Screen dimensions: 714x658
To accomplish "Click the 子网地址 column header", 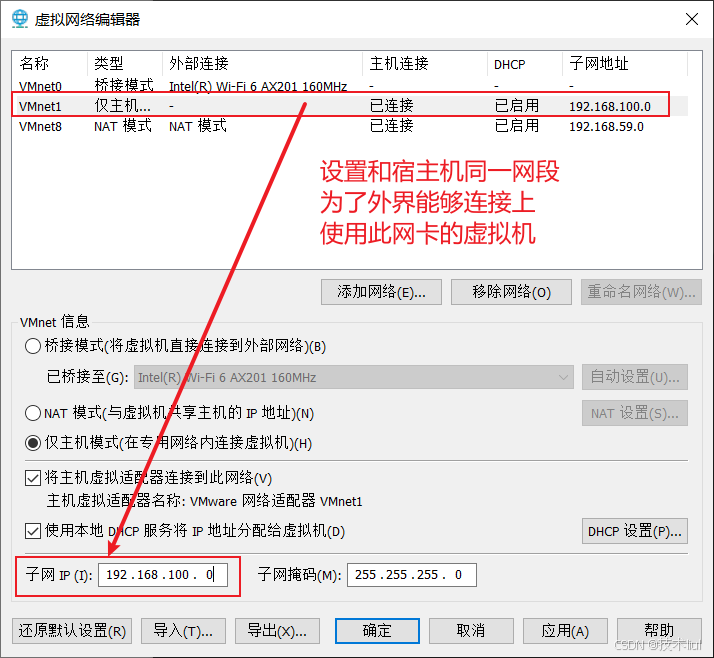I will tap(625, 64).
